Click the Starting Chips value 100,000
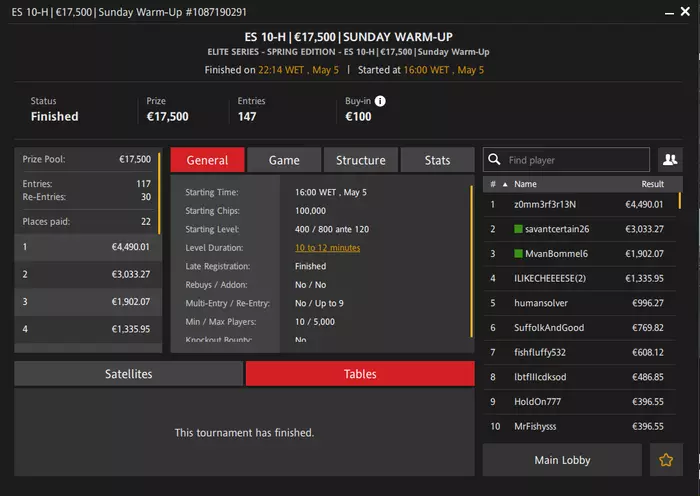 click(x=310, y=211)
